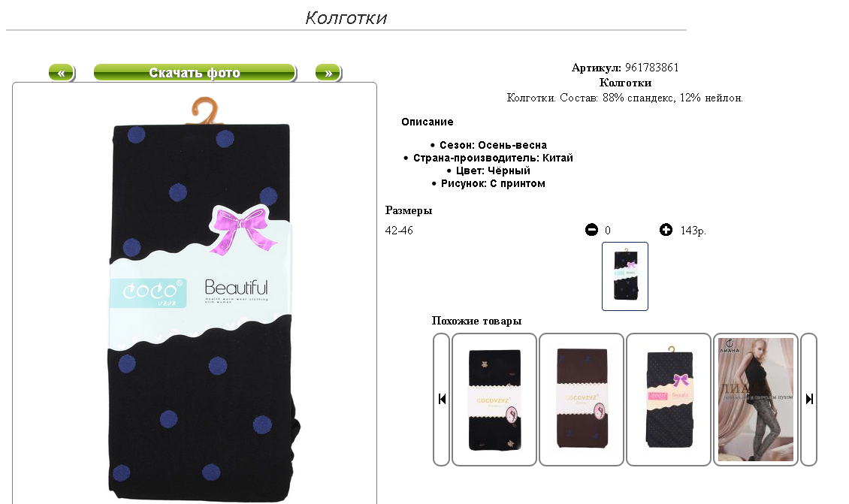Viewport: 849px width, 504px height.
Task: Increase quantity with the plus icon
Action: 666,230
